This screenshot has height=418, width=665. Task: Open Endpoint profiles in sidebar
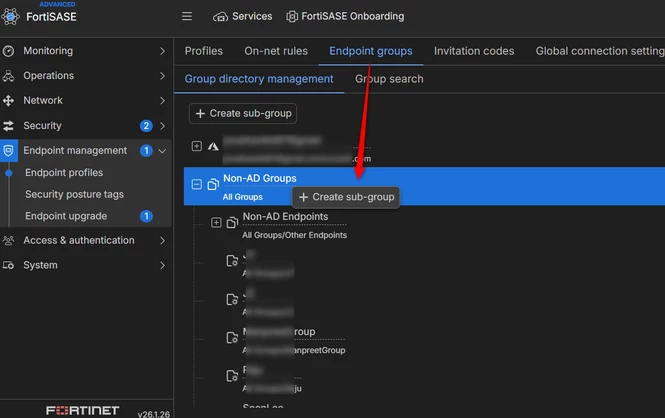64,173
